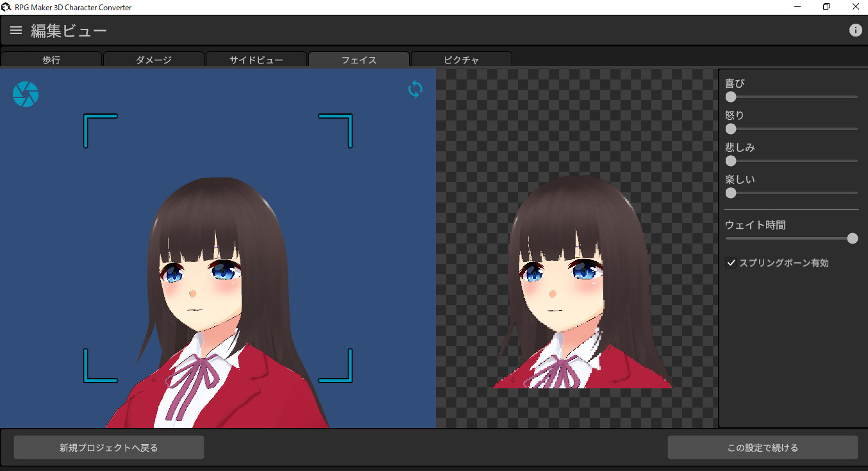Open the hamburger menu
Screen dimensions: 868x471
click(15, 29)
